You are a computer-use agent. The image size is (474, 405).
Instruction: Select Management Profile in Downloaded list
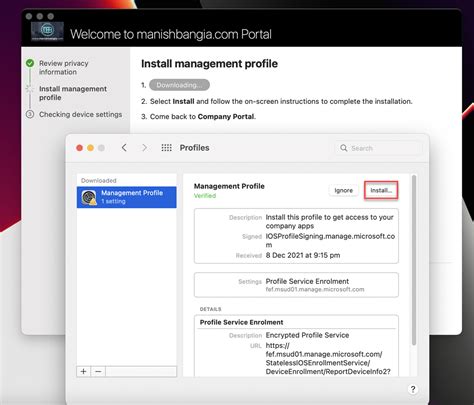coord(127,197)
